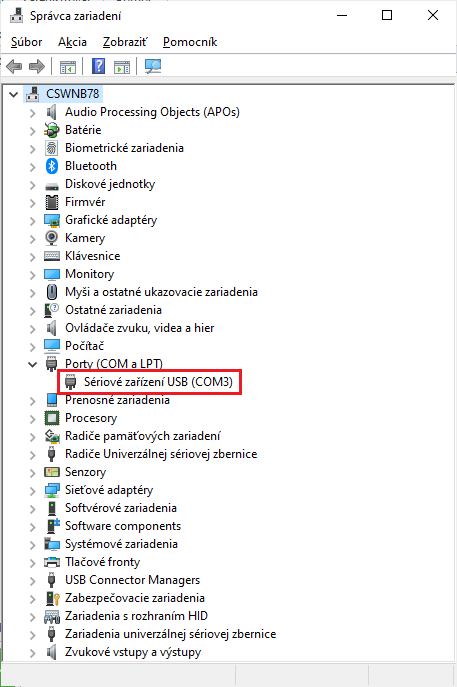Image resolution: width=457 pixels, height=687 pixels.
Task: Click the Kamery webcam icon
Action: pyautogui.click(x=52, y=238)
